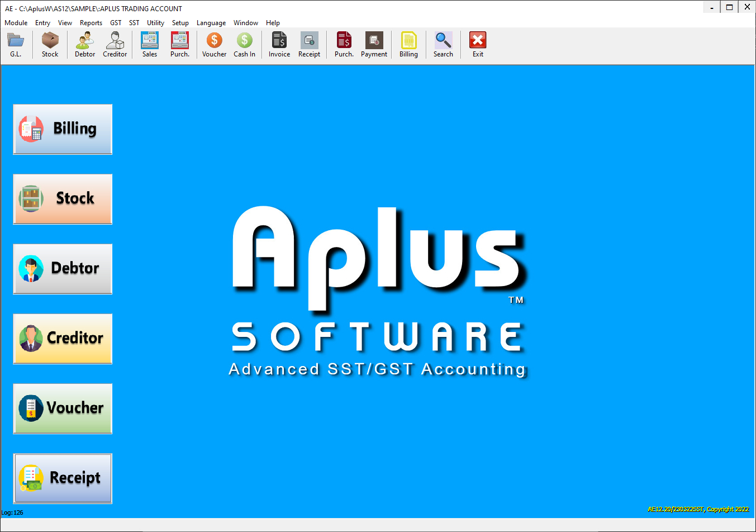This screenshot has width=756, height=532.
Task: Open the GST menu
Action: pos(115,23)
